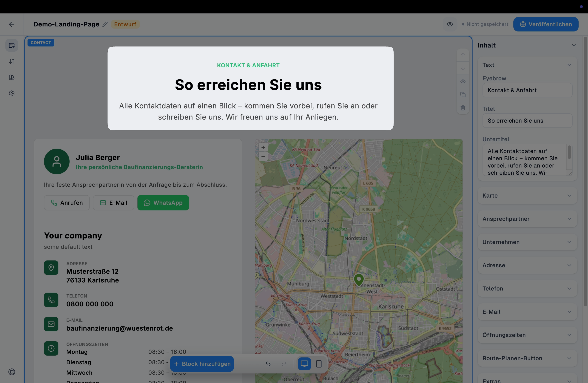
Task: Expand the Unternehmen section
Action: pos(527,242)
